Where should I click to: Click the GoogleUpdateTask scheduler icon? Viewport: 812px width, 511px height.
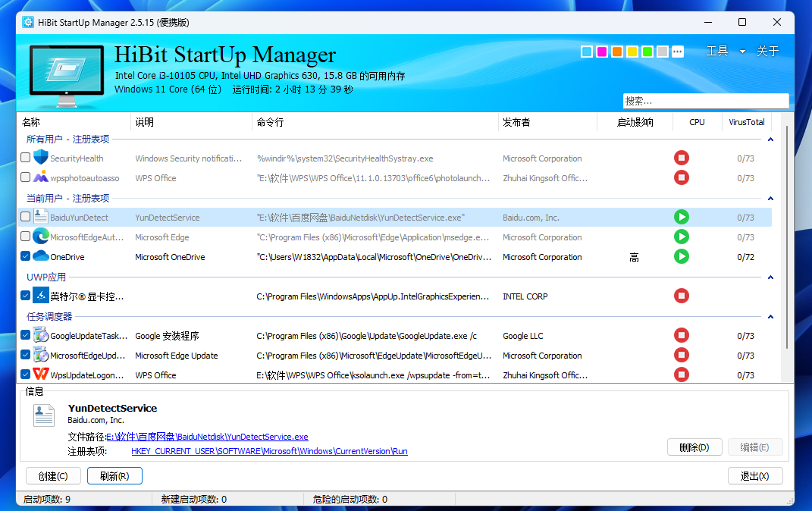click(40, 334)
